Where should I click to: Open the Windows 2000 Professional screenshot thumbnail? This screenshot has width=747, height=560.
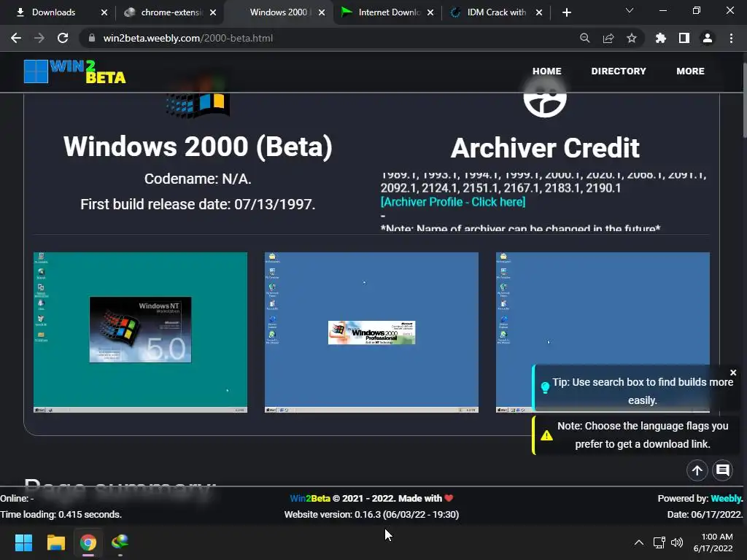(x=371, y=332)
